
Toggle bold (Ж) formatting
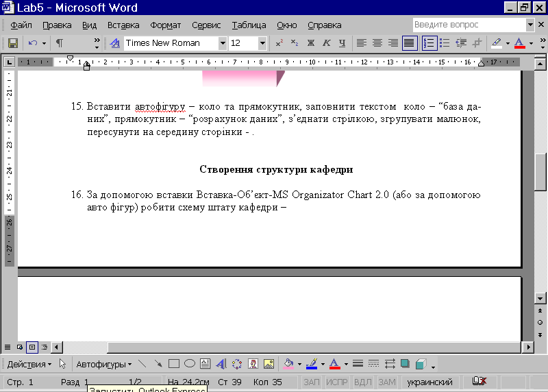311,43
